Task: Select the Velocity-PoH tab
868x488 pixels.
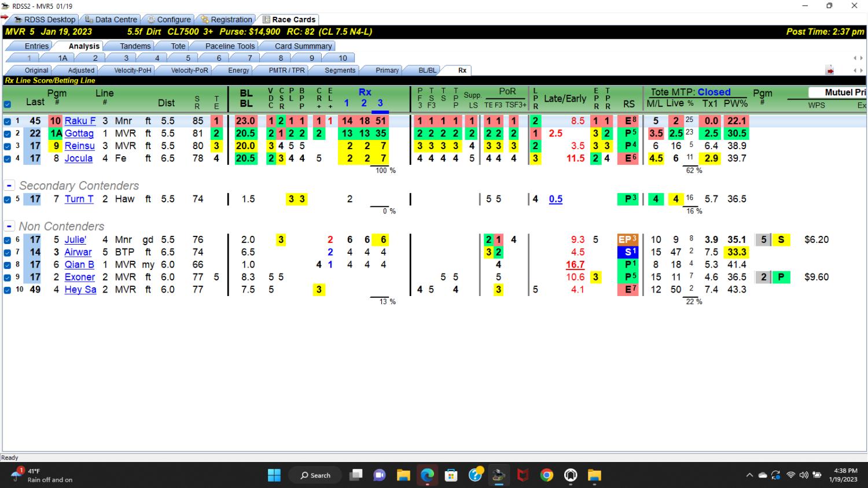Action: [x=133, y=71]
